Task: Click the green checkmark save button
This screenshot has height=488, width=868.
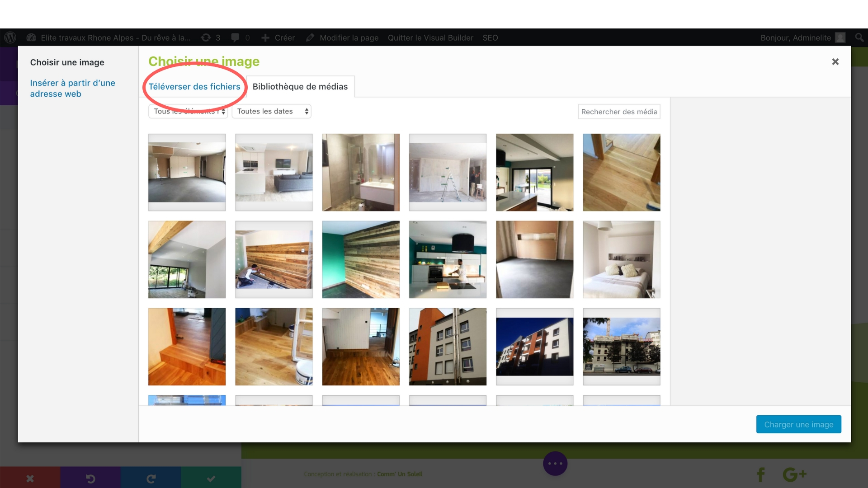Action: 211,478
